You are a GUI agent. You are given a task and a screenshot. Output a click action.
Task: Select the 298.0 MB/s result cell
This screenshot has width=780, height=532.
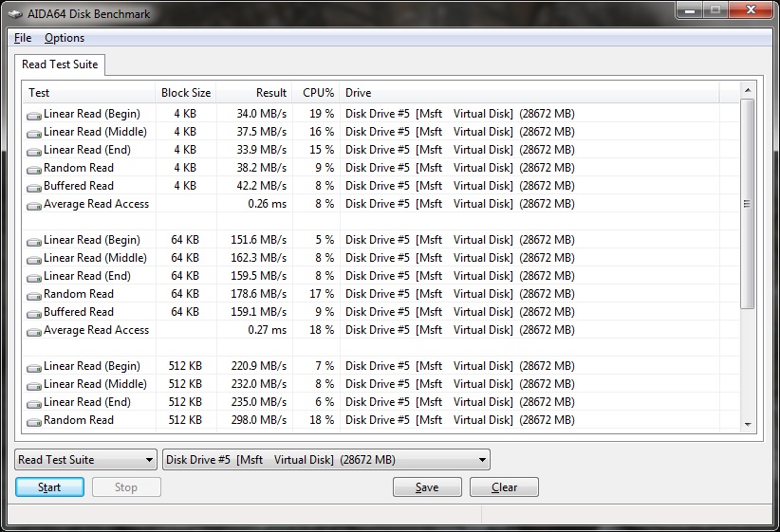(x=259, y=420)
